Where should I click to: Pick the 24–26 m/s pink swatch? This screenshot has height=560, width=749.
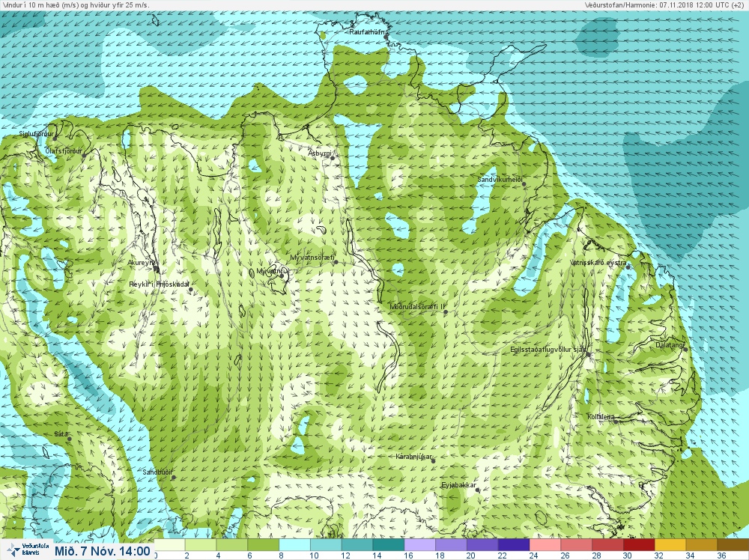tap(545, 545)
